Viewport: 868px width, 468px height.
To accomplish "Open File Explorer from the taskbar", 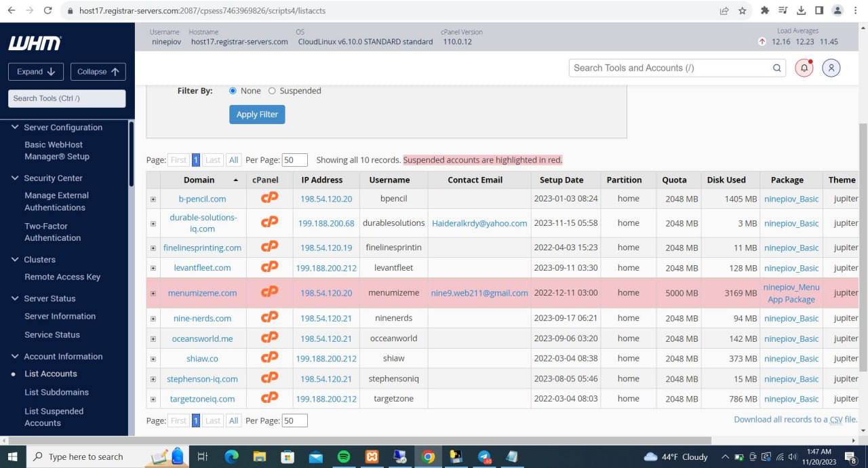I will (260, 456).
